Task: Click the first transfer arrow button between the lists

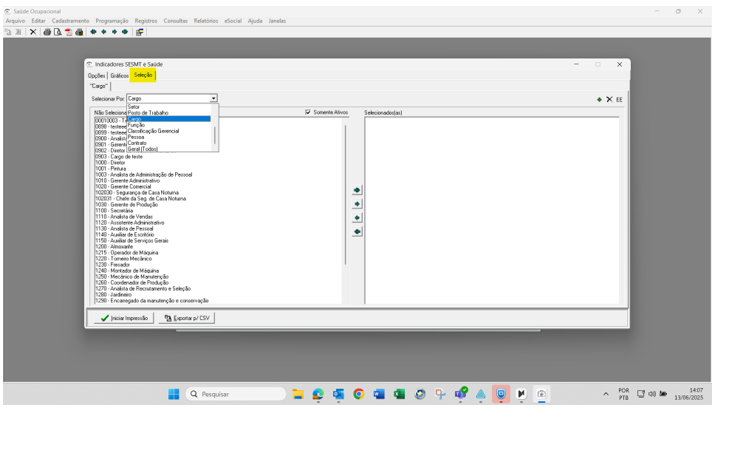Action: (357, 190)
